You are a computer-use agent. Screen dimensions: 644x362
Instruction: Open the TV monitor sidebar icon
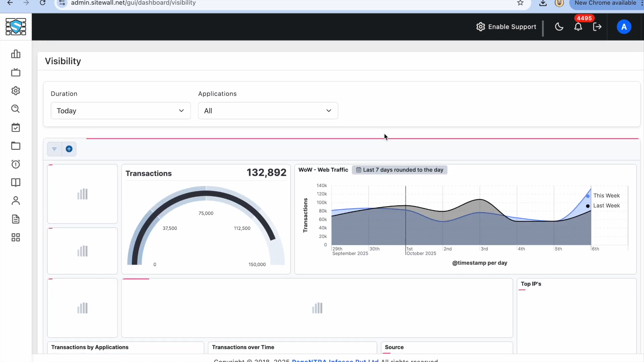[x=16, y=72]
